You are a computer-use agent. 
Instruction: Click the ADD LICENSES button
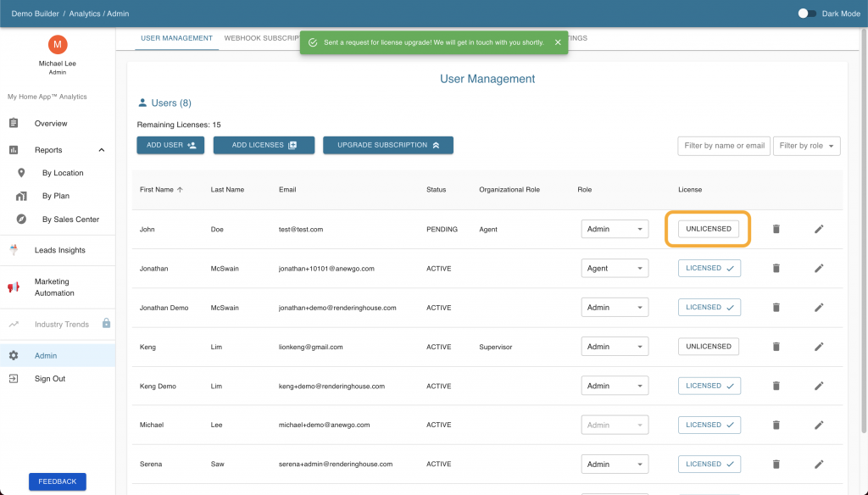[264, 145]
